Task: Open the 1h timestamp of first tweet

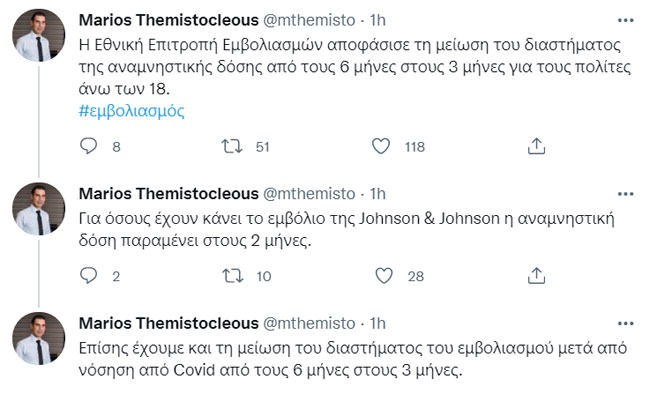Action: 378,20
